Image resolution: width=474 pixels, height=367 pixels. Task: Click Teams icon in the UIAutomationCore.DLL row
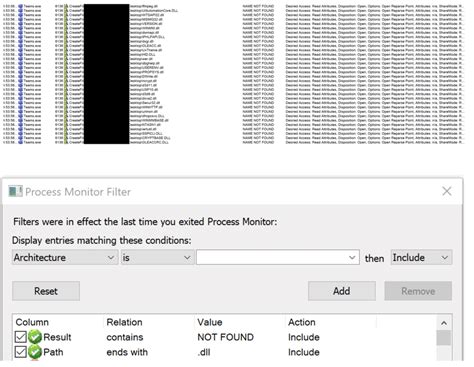20,10
